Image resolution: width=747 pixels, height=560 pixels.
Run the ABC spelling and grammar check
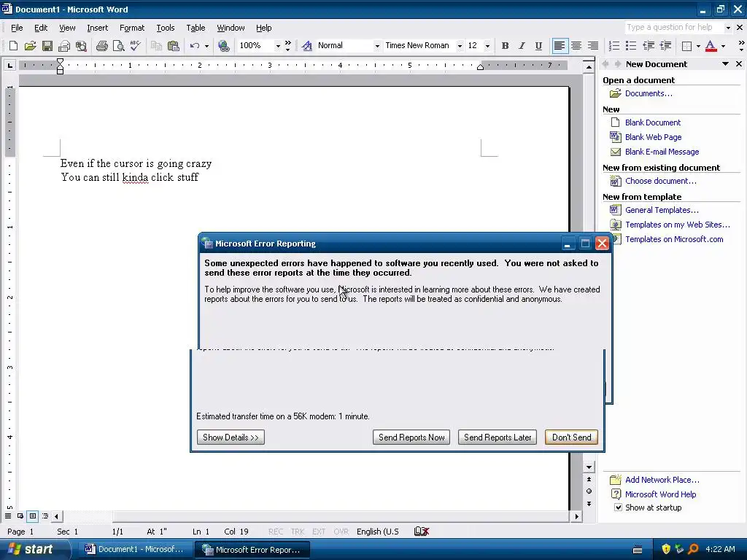[x=135, y=46]
